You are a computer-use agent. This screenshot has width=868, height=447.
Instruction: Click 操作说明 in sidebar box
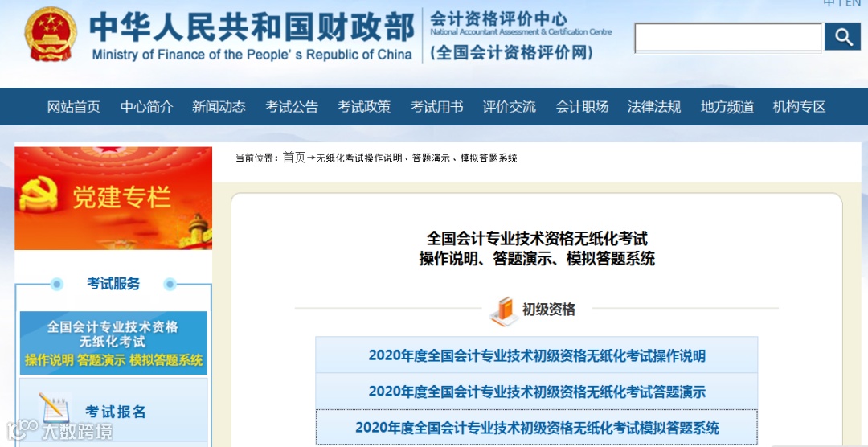[49, 360]
